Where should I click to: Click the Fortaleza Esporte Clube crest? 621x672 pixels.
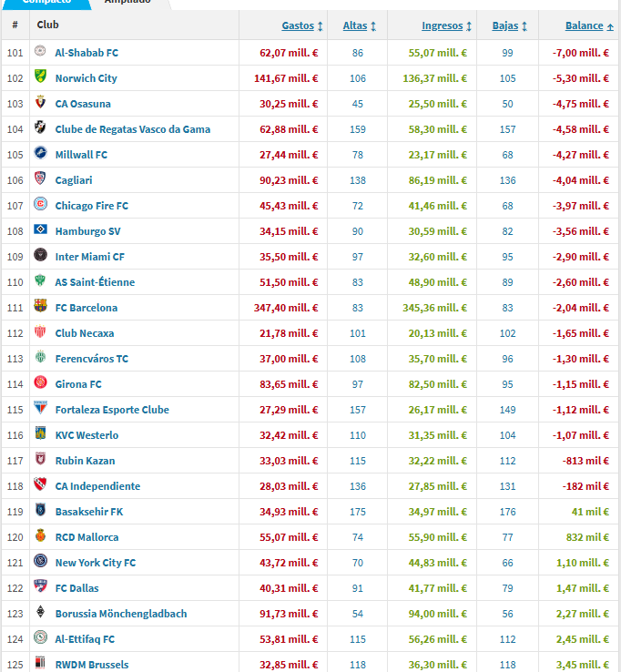pos(40,408)
